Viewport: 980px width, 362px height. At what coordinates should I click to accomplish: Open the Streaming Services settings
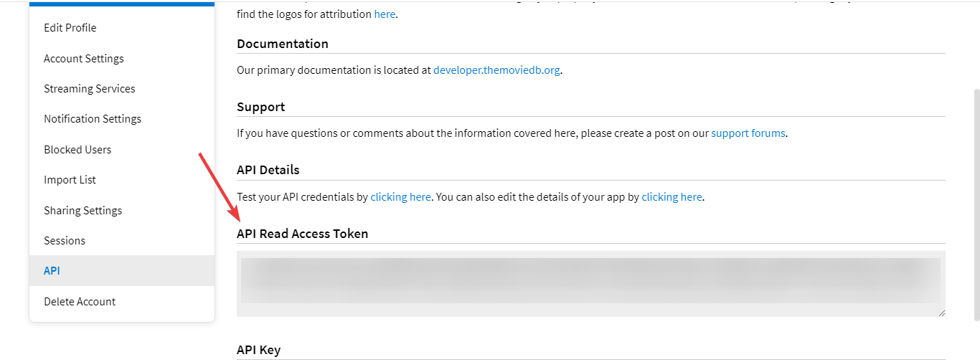(89, 89)
